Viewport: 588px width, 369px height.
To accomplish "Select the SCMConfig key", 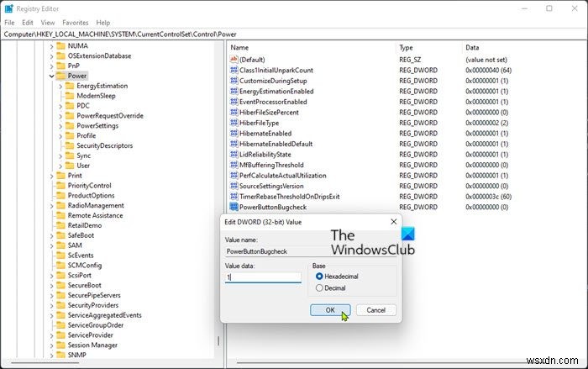I will coord(84,265).
